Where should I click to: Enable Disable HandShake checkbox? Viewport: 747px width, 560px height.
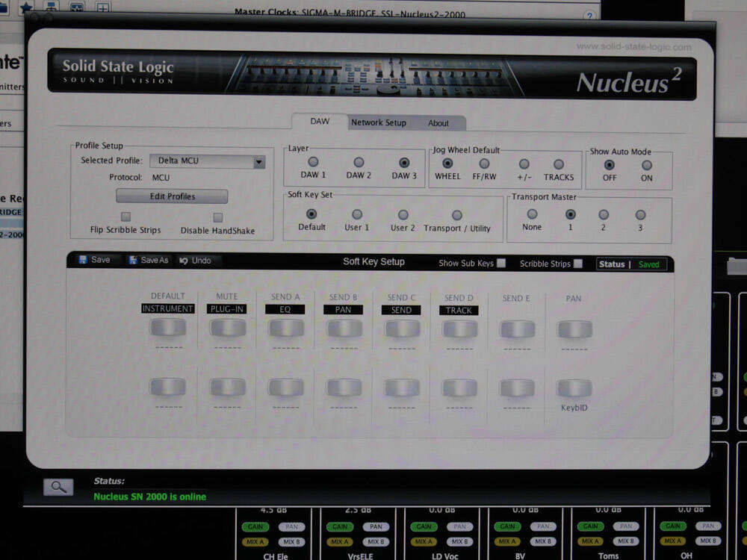[x=217, y=217]
